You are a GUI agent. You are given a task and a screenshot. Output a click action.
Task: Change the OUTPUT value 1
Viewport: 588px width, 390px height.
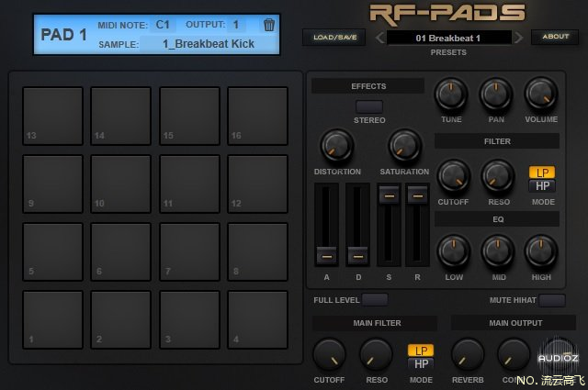click(x=236, y=25)
